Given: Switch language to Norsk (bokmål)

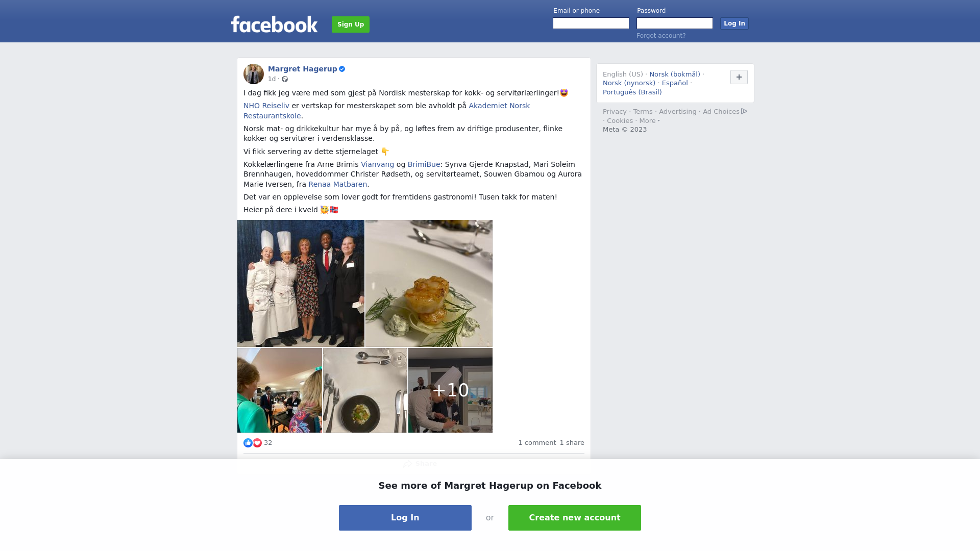Looking at the screenshot, I should click(x=675, y=74).
